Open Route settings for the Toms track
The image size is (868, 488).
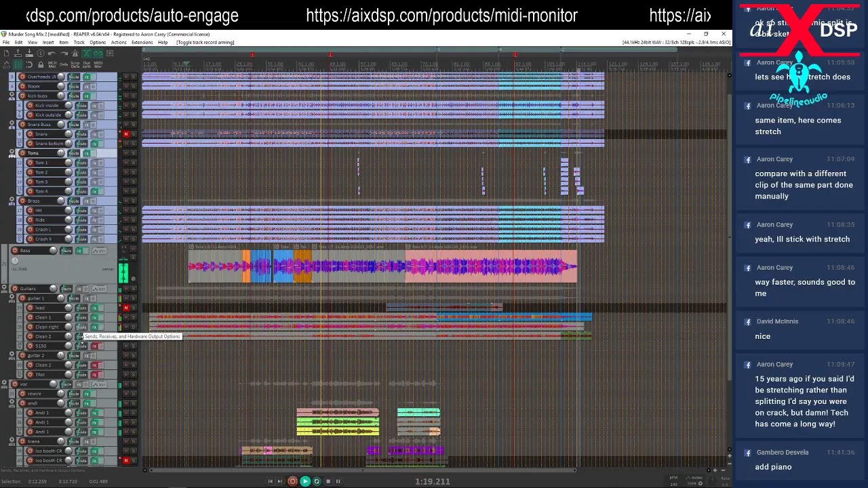[x=74, y=153]
